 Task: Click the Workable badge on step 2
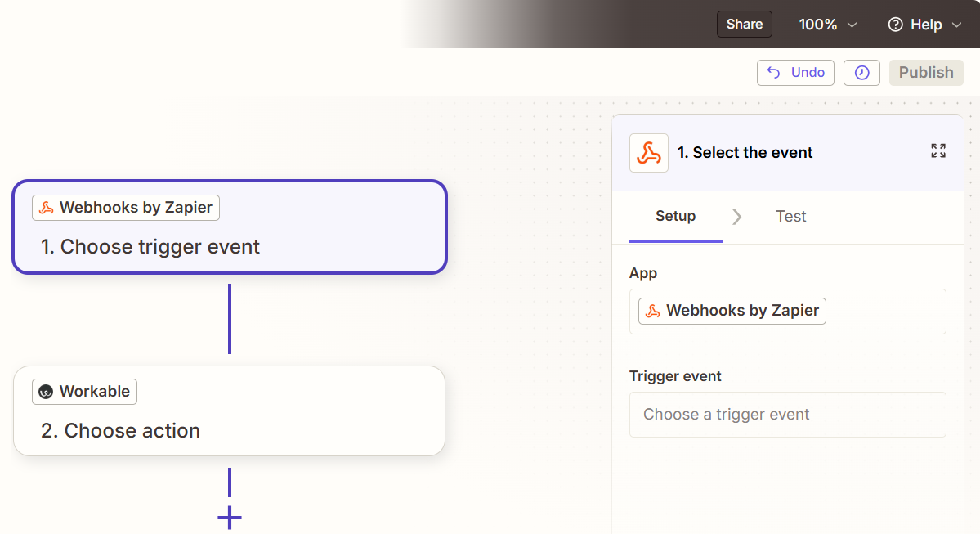coord(84,392)
